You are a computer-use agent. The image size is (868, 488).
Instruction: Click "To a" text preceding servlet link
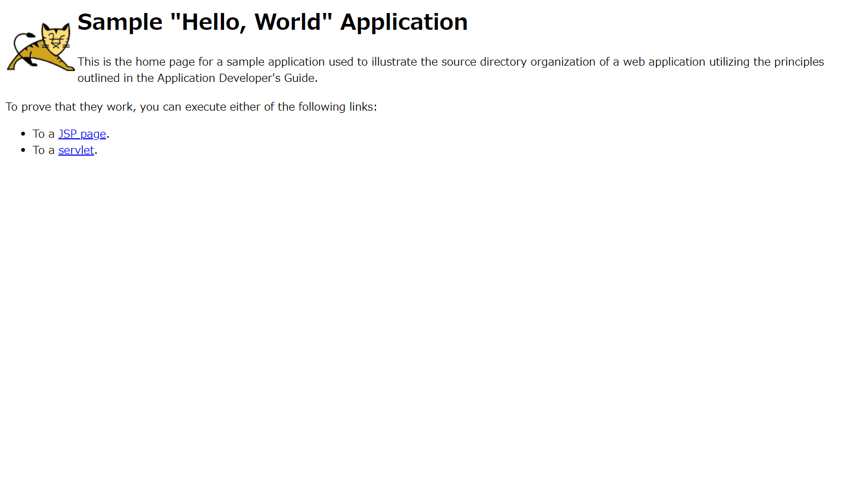[x=43, y=150]
